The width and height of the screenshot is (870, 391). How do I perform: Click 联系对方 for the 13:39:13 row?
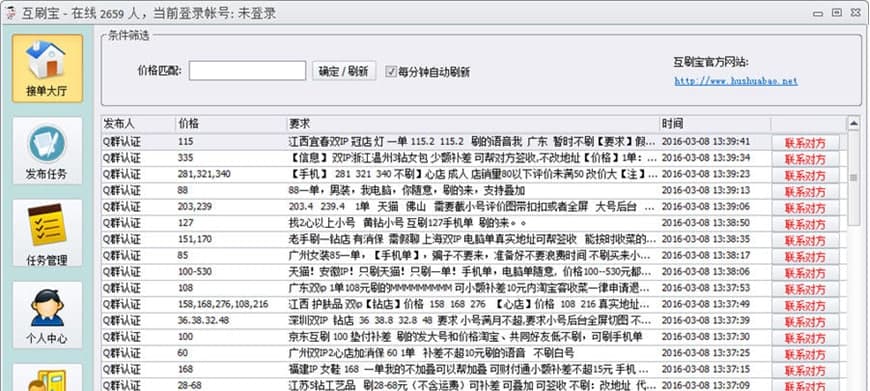tap(805, 192)
